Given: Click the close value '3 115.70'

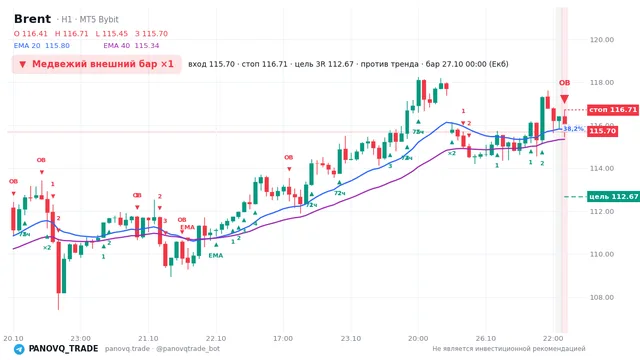Looking at the screenshot, I should [x=151, y=33].
